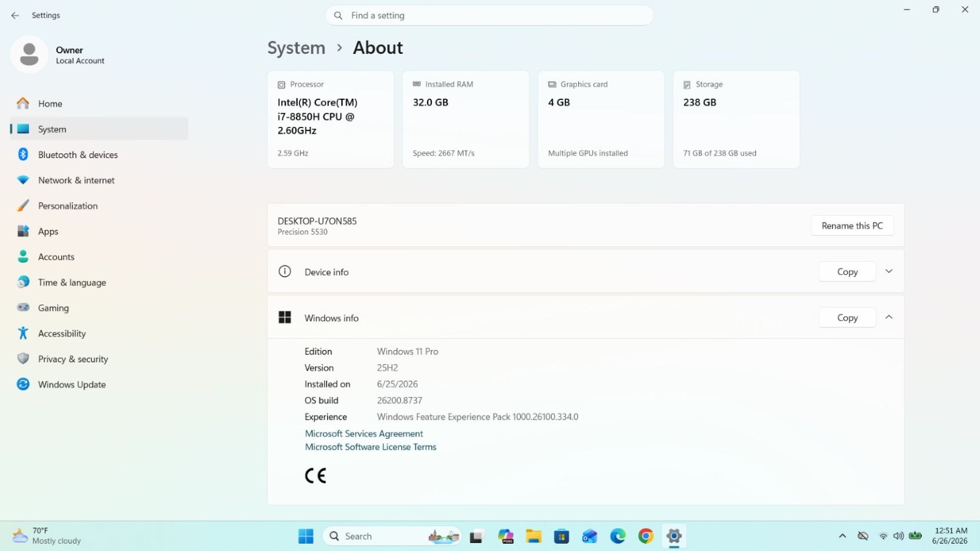Open Outlook from the taskbar
The width and height of the screenshot is (980, 551).
pyautogui.click(x=590, y=536)
